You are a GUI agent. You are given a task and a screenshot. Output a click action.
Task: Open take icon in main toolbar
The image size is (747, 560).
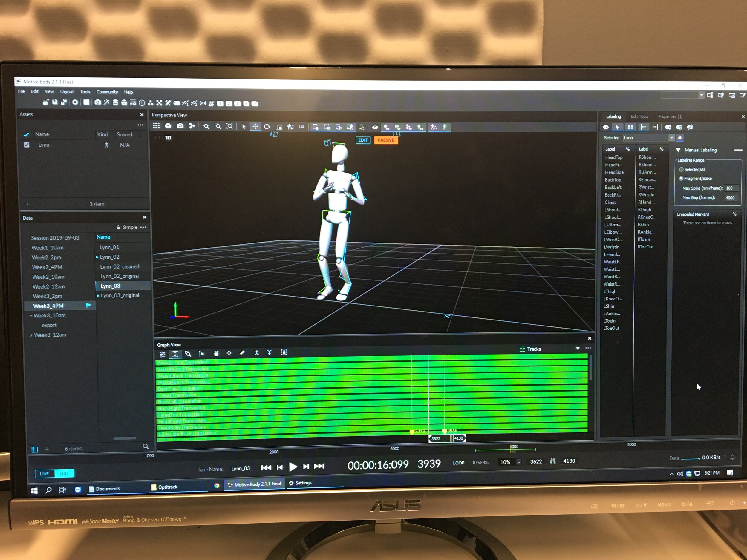(46, 102)
